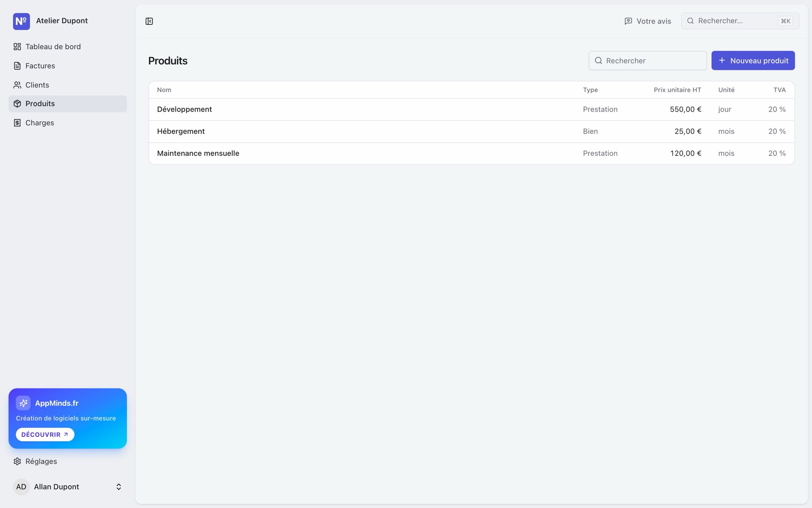Click the TVA column header
Viewport: 812px width, 508px height.
click(779, 90)
